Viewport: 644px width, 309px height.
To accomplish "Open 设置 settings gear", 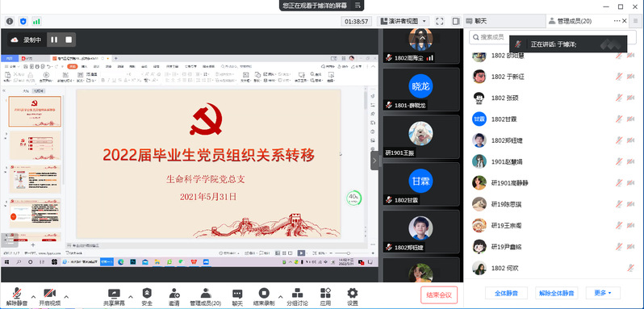I will (x=353, y=298).
